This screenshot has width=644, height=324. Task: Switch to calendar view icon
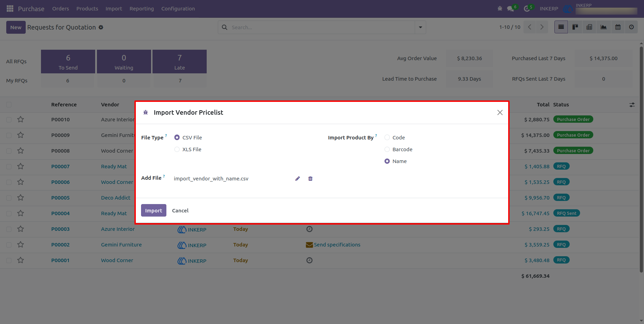pos(618,27)
